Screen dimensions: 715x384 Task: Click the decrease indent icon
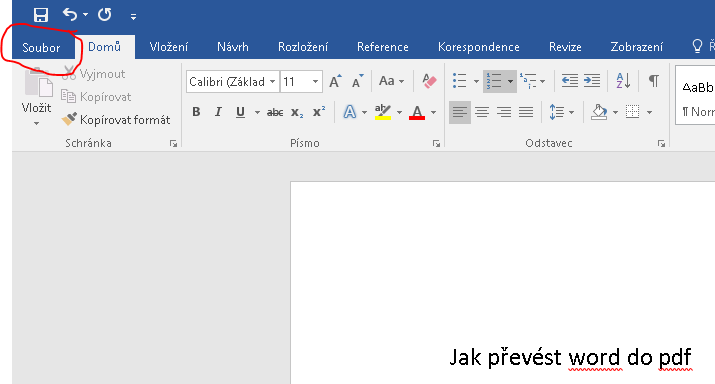(570, 81)
